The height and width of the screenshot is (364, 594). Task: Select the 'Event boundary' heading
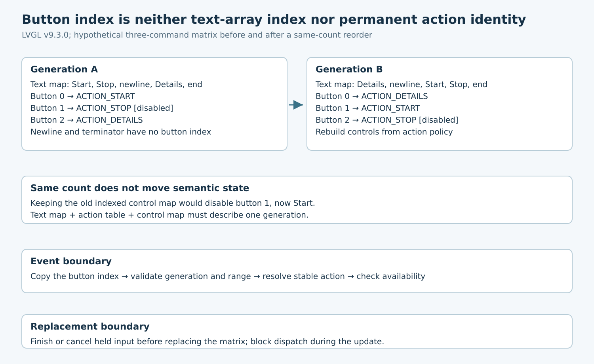coord(71,261)
